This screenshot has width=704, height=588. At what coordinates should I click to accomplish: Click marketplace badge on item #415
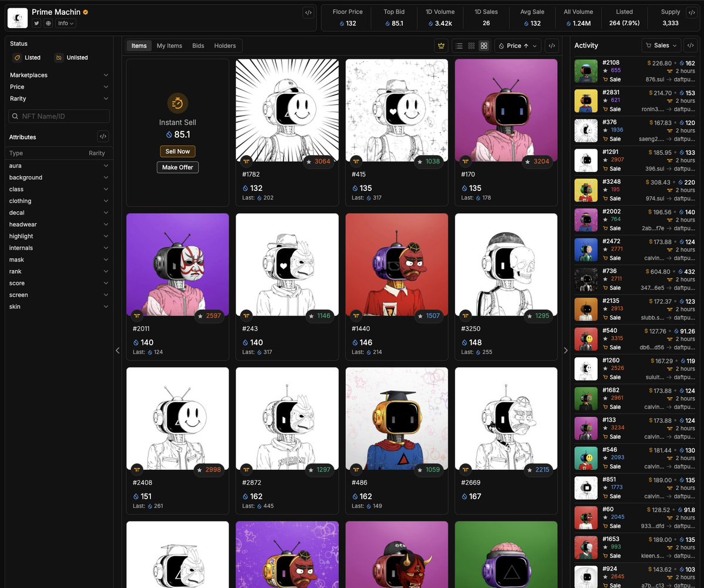356,162
